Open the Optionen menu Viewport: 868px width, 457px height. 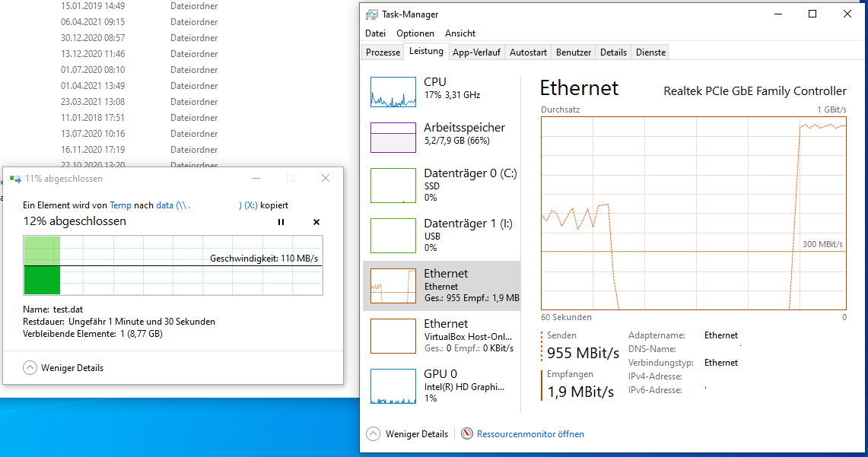pos(415,33)
